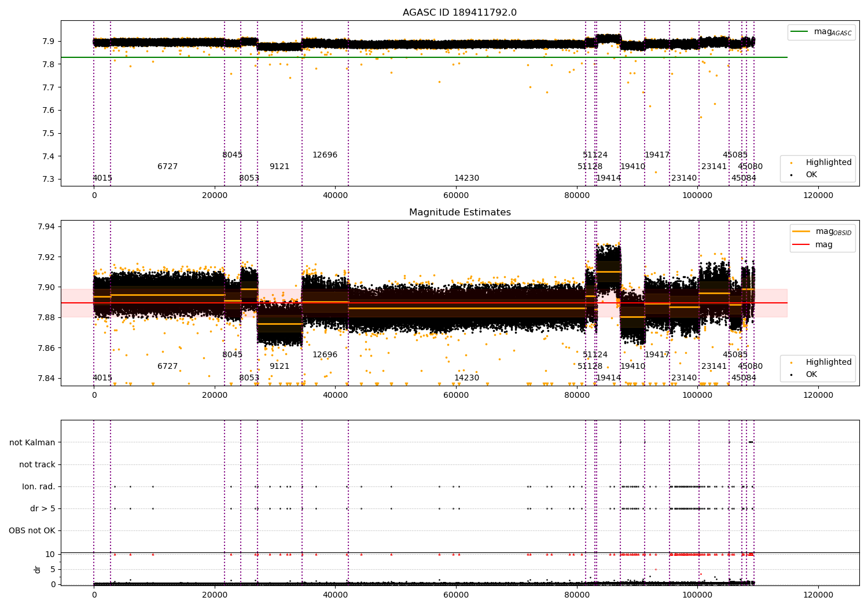Click obsid label 19417 in the AGASC ID plot
Image resolution: width=868 pixels, height=608 pixels.
point(657,155)
